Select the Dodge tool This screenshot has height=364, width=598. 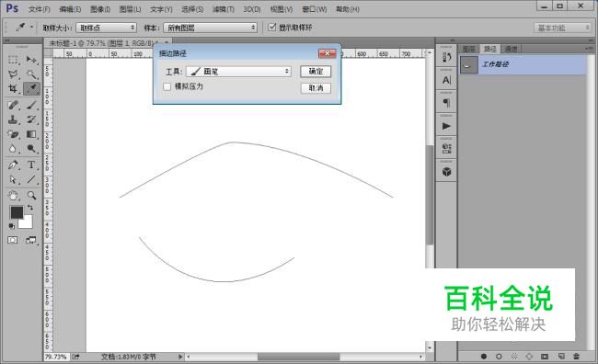(31, 149)
